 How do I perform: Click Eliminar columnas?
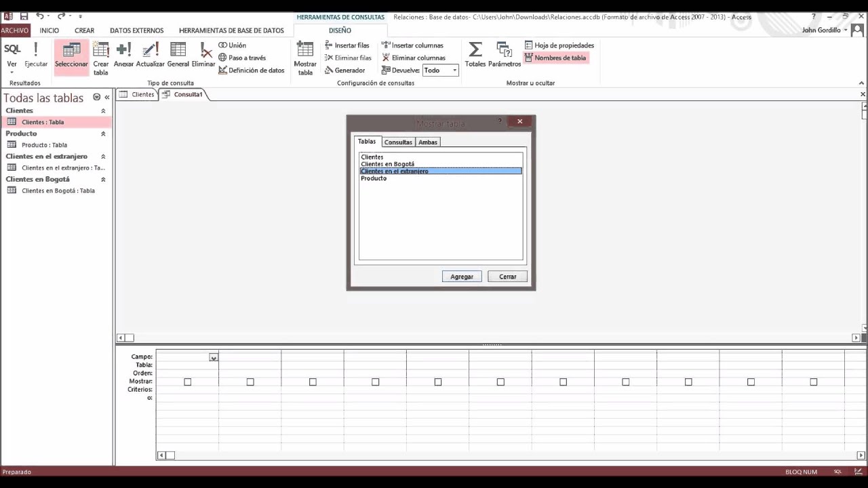coord(414,58)
